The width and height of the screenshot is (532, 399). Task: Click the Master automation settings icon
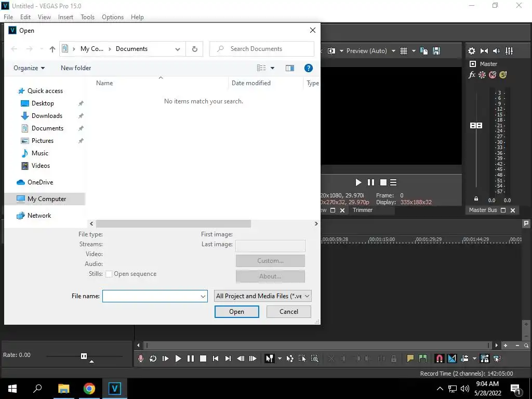click(x=482, y=75)
